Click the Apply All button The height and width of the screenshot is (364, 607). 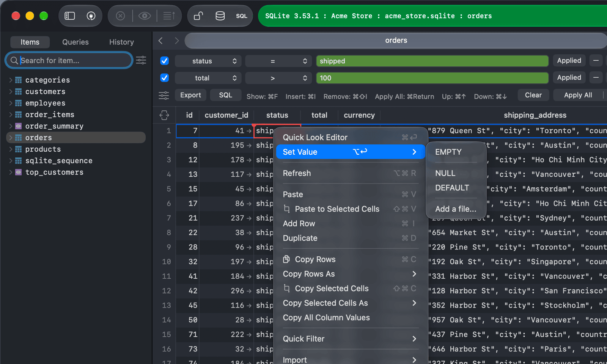pos(578,95)
